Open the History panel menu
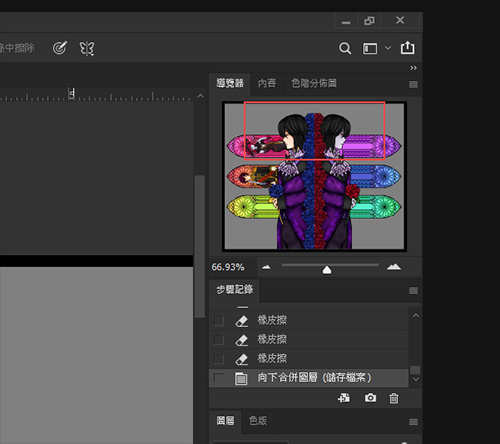500x444 pixels. 413,291
